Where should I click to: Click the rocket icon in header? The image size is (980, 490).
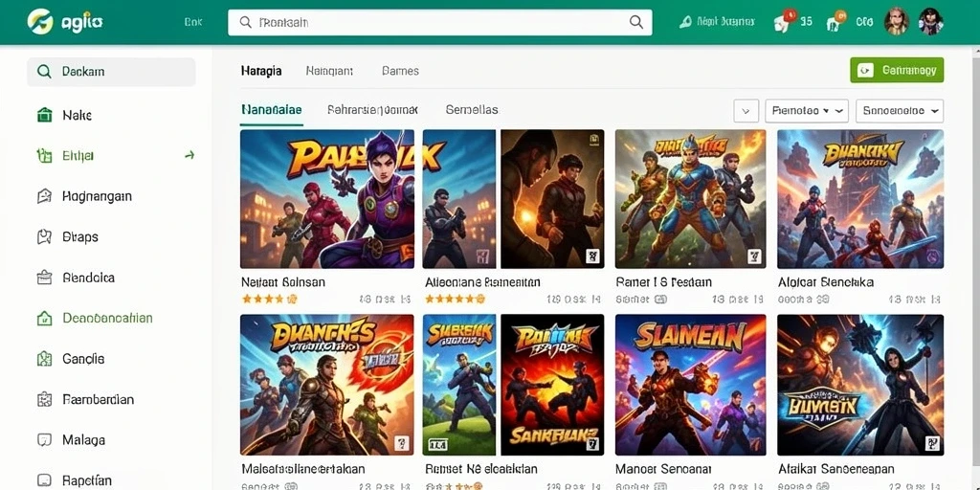tap(685, 22)
